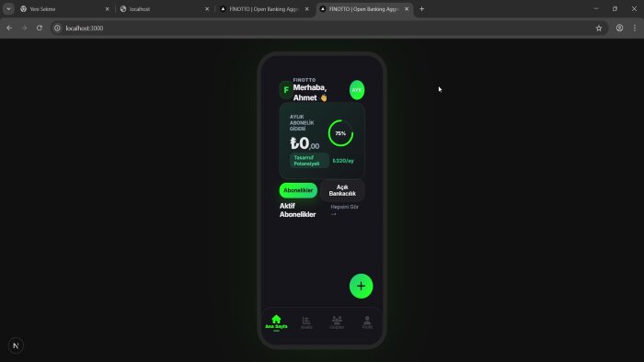Image resolution: width=644 pixels, height=362 pixels.
Task: Click the Next.js N dev indicator
Action: [16, 345]
